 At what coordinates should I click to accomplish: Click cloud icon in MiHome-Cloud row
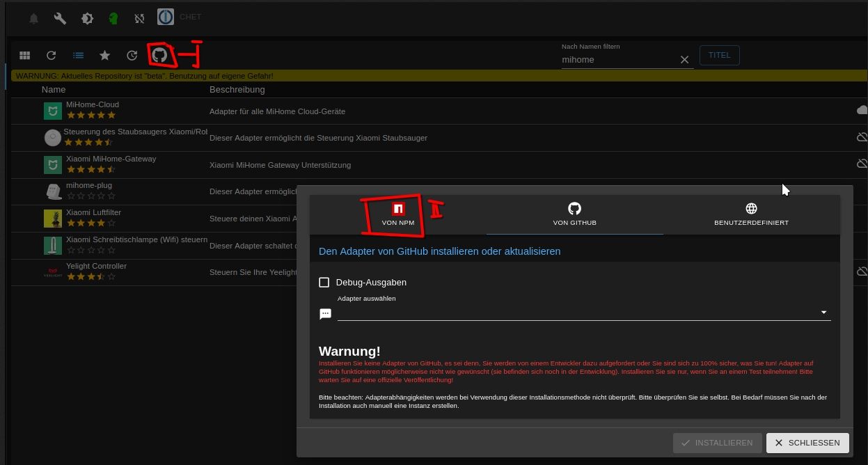click(x=862, y=111)
